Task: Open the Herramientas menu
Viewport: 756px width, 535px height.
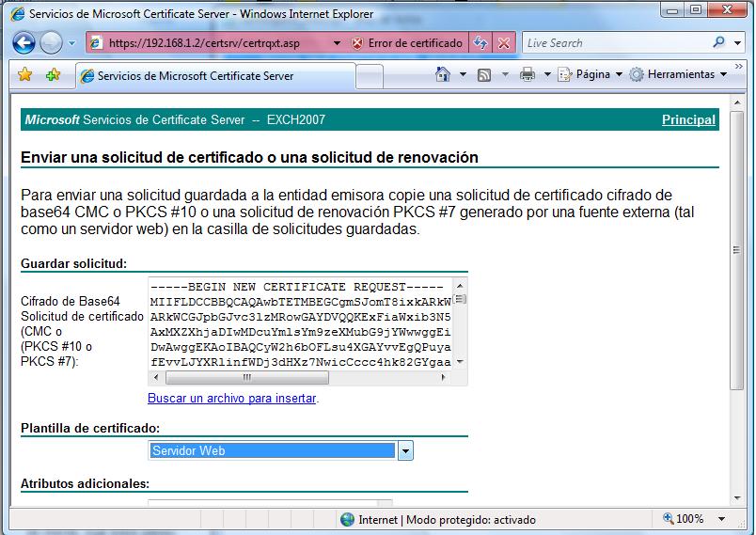Action: [x=678, y=74]
